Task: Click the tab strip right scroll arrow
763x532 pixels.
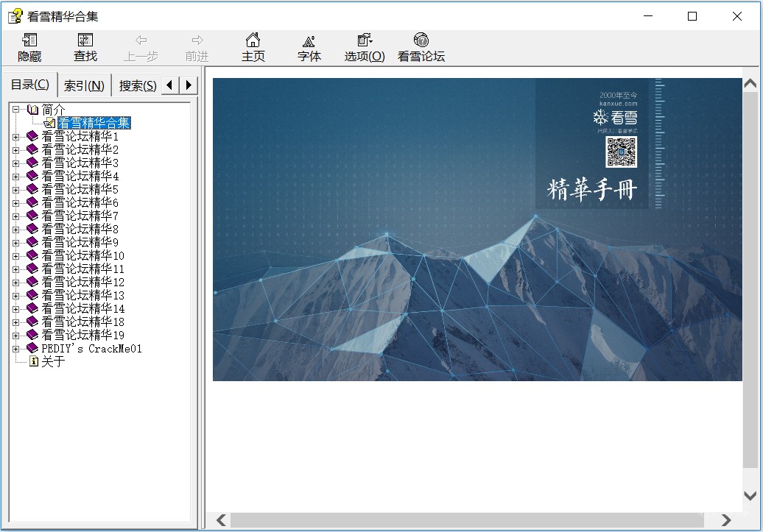Action: 189,85
